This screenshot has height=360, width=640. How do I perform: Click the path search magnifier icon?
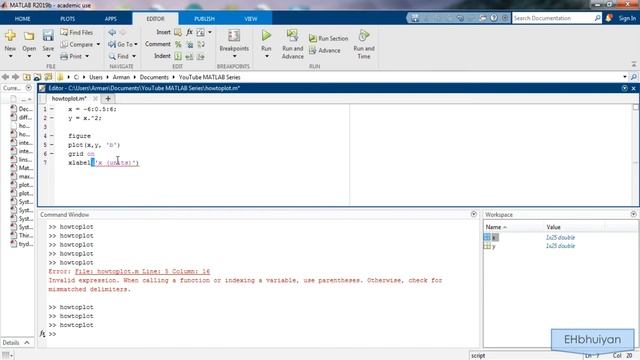633,77
